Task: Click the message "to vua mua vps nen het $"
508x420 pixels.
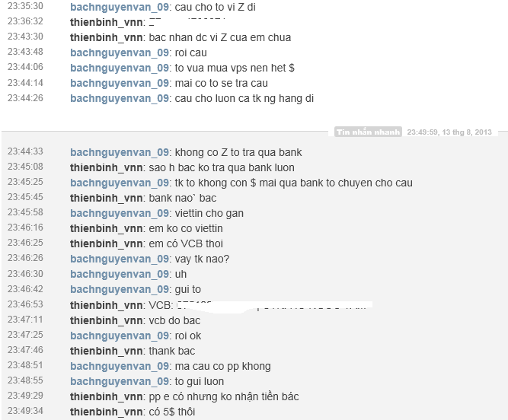Action: pos(235,68)
